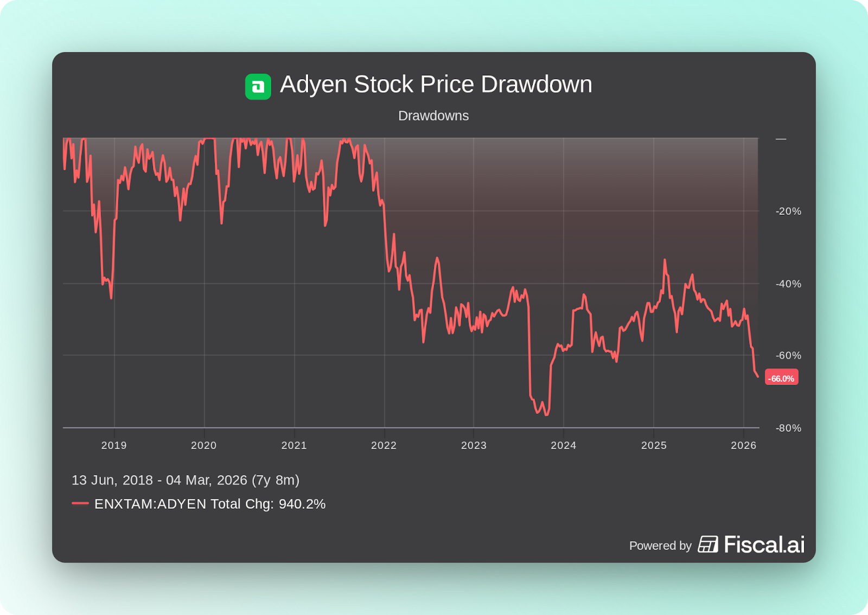Click the 2019 x-axis label
Viewport: 868px width, 615px height.
tap(114, 445)
